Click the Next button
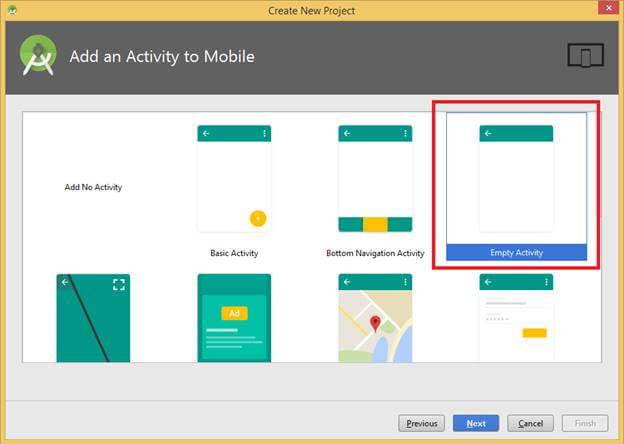Viewport: 624px width, 444px height. [476, 423]
